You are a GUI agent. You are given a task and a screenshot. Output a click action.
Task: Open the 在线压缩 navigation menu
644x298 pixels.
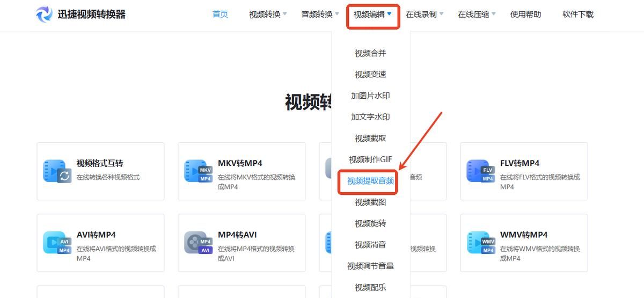coord(473,14)
